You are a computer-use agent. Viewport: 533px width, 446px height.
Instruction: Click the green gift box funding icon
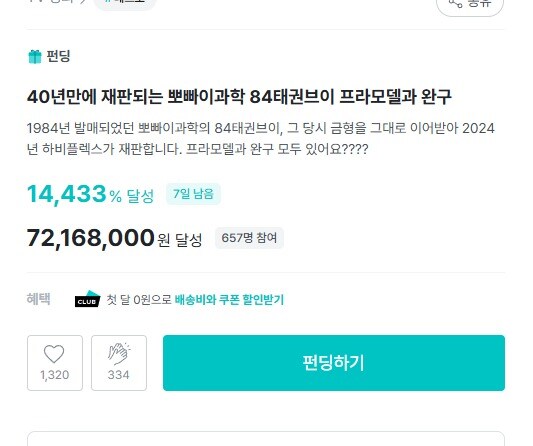tap(34, 56)
